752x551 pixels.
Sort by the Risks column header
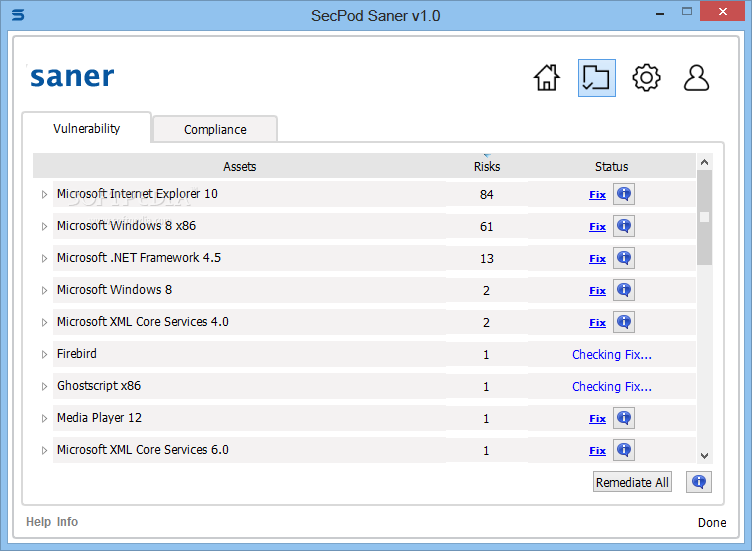(487, 166)
